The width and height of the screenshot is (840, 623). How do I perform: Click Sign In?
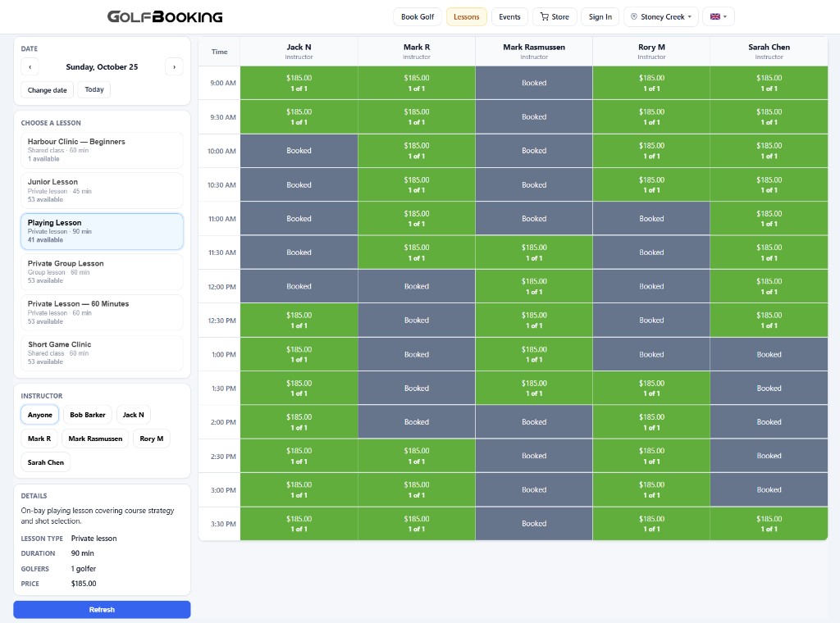point(600,16)
